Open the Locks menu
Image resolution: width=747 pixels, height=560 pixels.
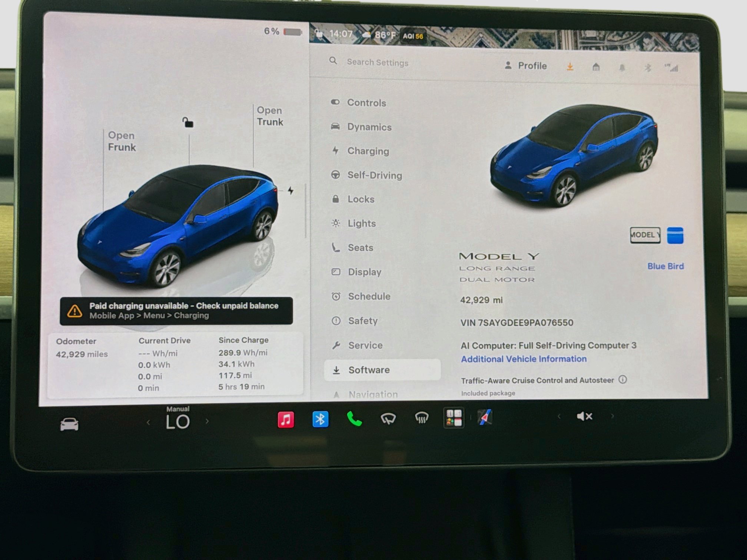353,199
